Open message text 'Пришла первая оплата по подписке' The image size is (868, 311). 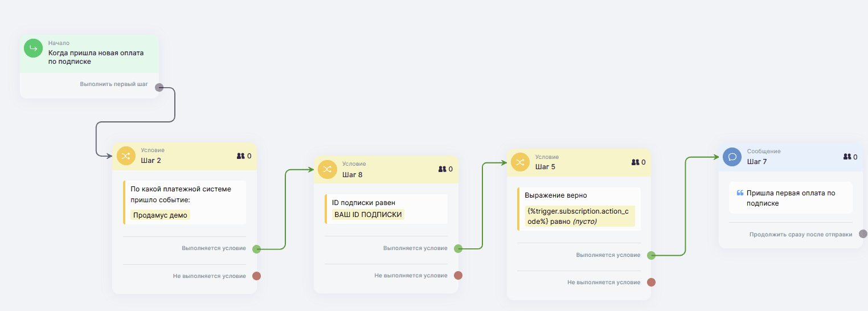click(791, 198)
